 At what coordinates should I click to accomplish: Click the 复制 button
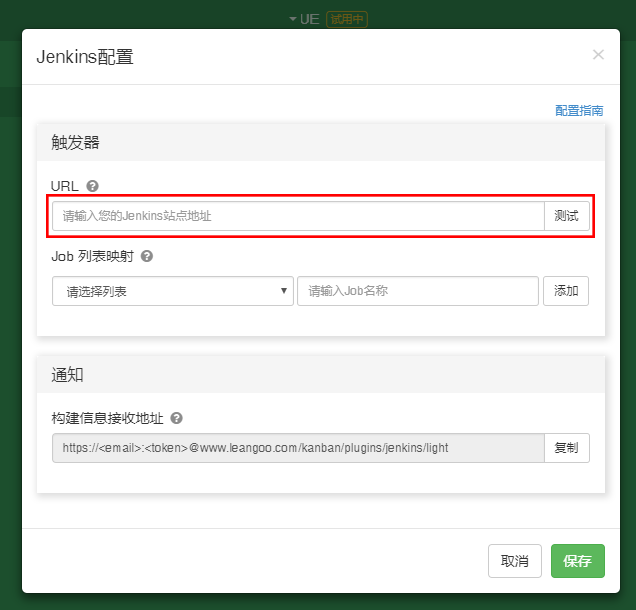point(566,448)
